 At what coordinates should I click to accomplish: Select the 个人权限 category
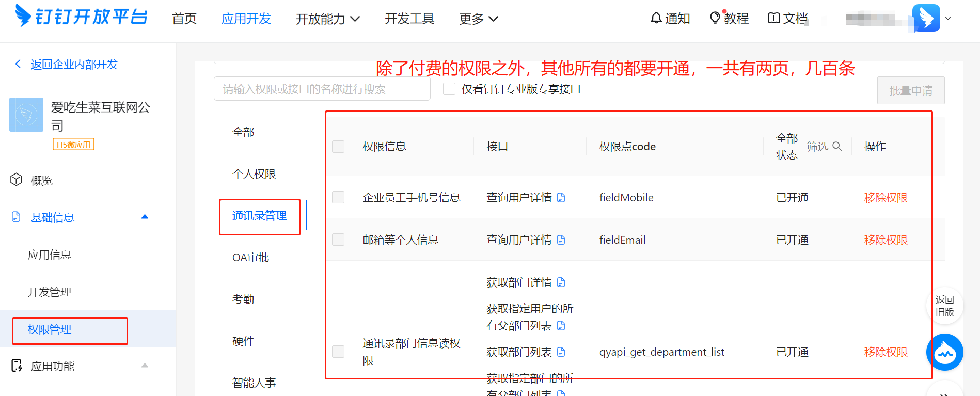[254, 174]
